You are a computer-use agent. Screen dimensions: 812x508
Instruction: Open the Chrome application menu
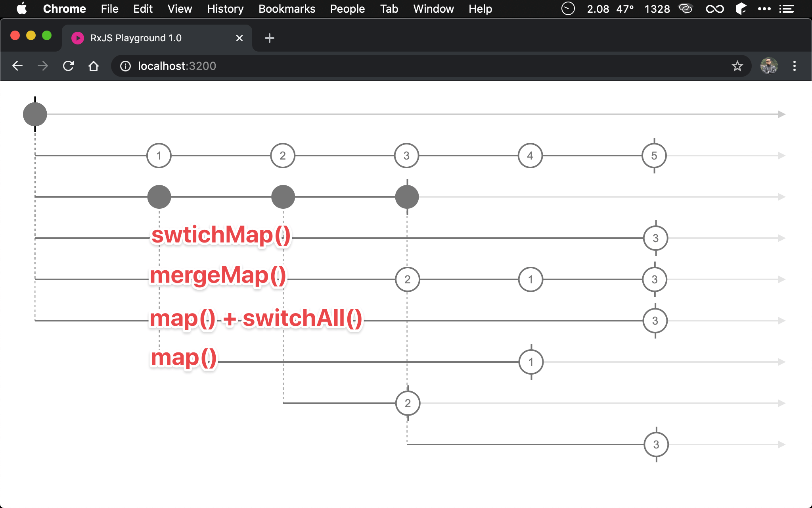(x=64, y=9)
